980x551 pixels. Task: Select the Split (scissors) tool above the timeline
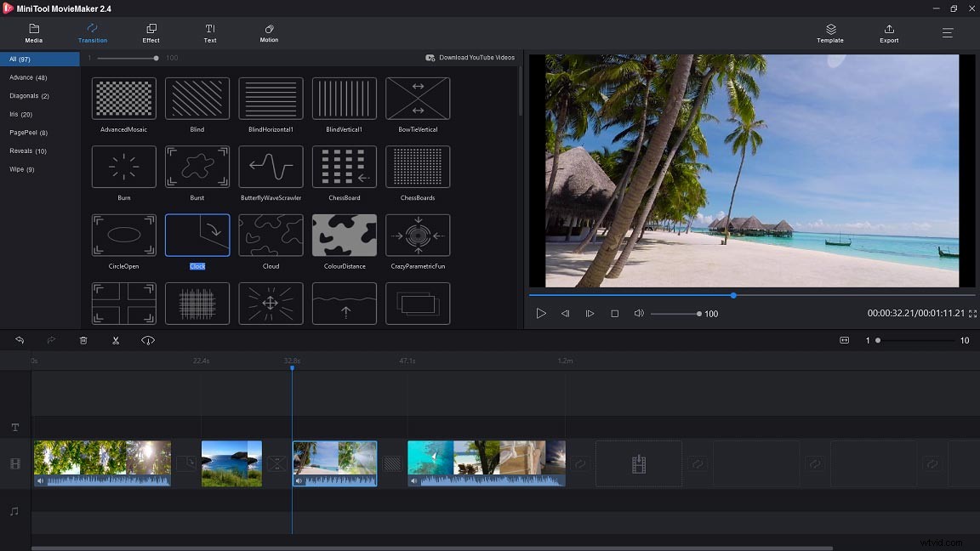coord(116,339)
